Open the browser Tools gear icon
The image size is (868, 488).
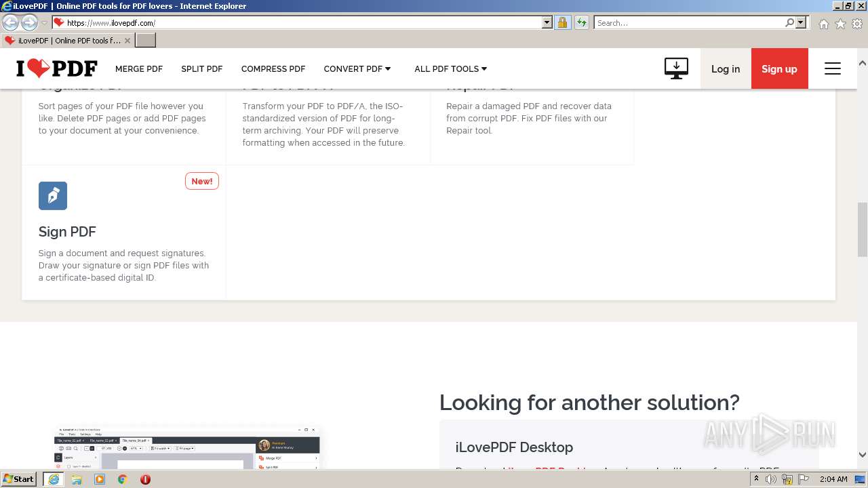click(857, 24)
